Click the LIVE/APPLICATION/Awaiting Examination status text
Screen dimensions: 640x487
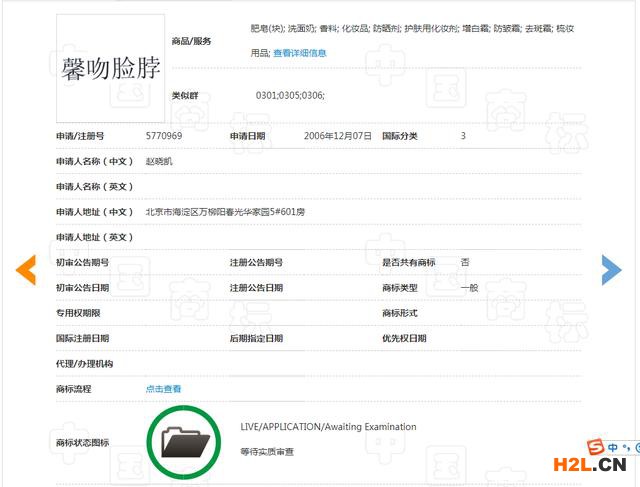(328, 427)
